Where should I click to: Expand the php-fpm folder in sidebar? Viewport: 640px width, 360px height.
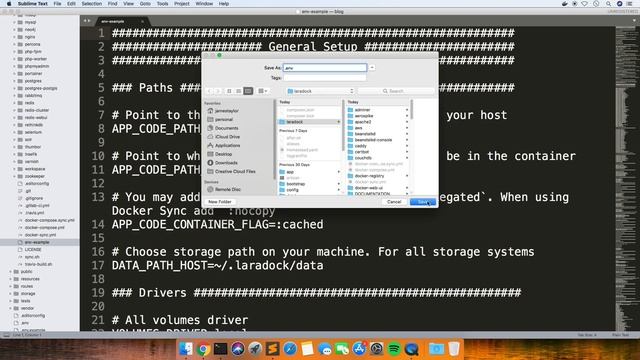15,51
